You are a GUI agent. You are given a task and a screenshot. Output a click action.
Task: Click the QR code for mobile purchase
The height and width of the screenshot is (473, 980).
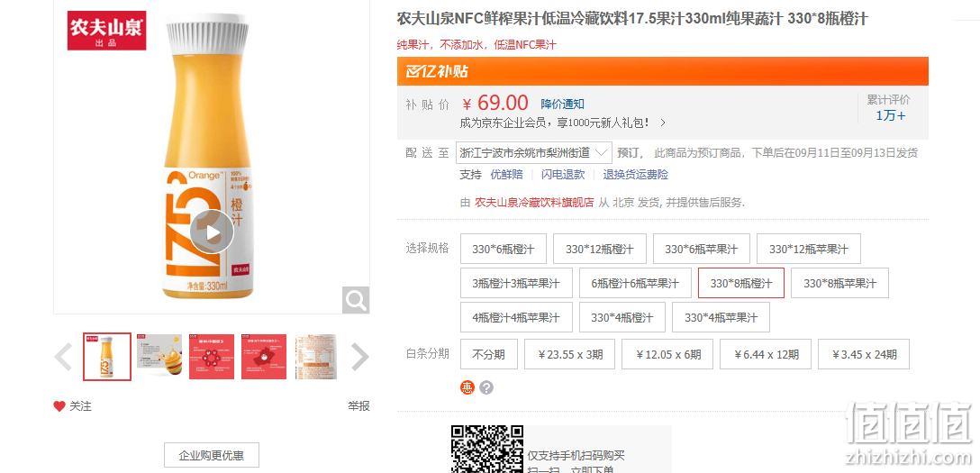click(x=487, y=450)
